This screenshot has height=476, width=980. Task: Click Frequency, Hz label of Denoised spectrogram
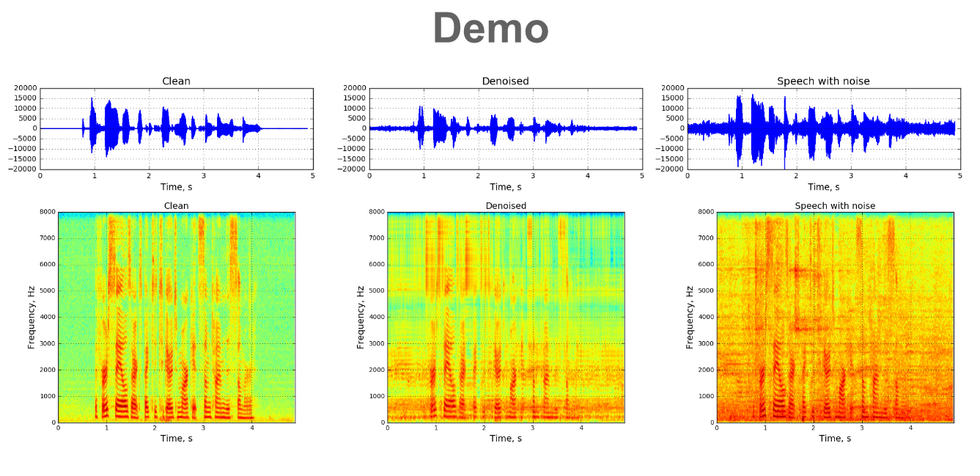click(361, 317)
